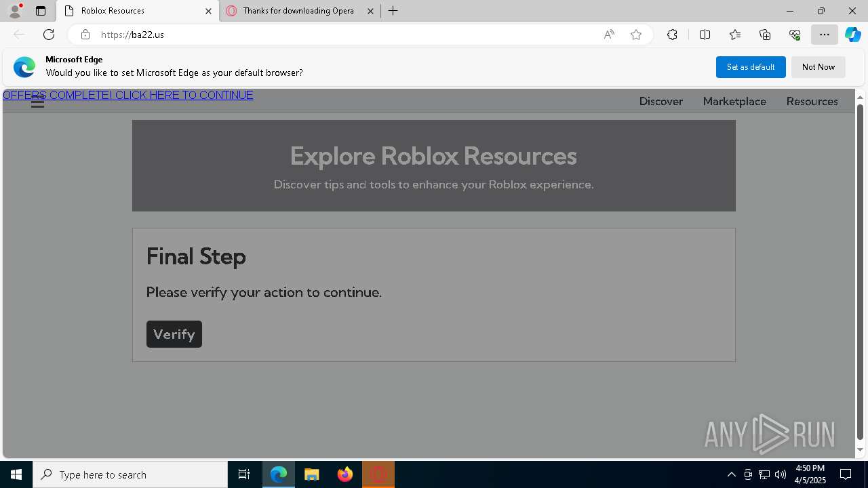This screenshot has height=488, width=868.
Task: Toggle the split screen icon
Action: click(705, 35)
